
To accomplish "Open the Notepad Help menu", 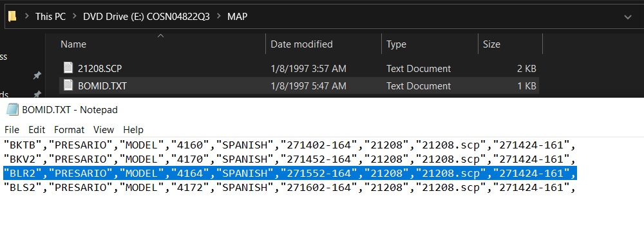I will (x=133, y=130).
